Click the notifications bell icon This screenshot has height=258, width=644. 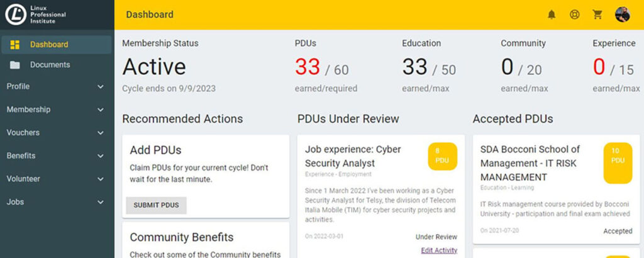point(552,14)
